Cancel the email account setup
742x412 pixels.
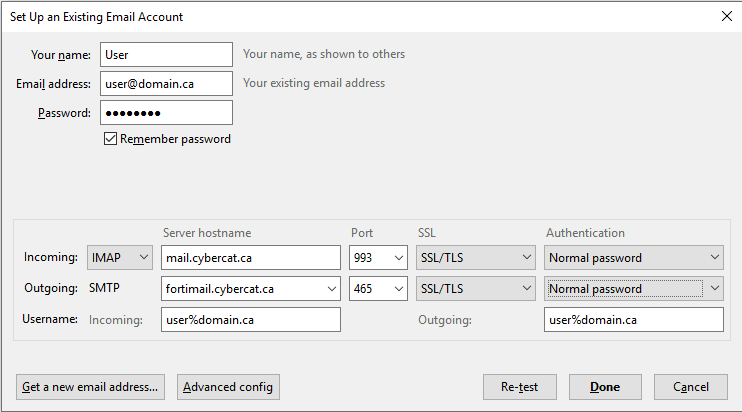point(690,387)
